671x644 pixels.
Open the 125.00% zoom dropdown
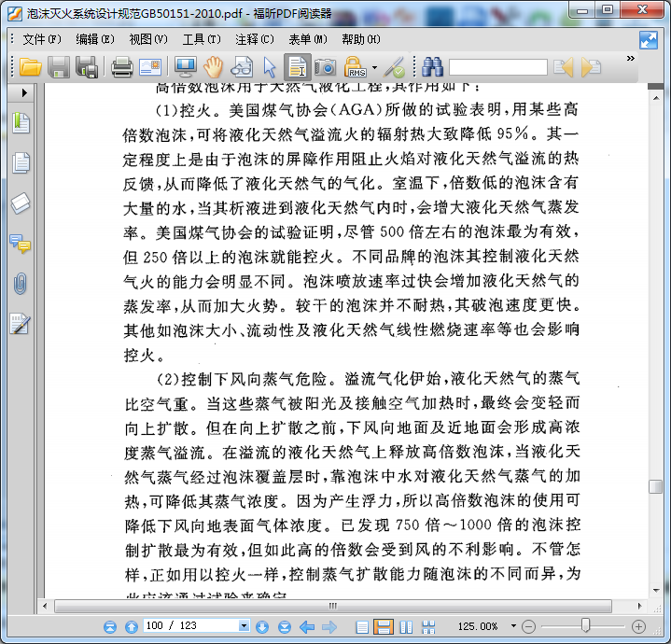[x=513, y=626]
